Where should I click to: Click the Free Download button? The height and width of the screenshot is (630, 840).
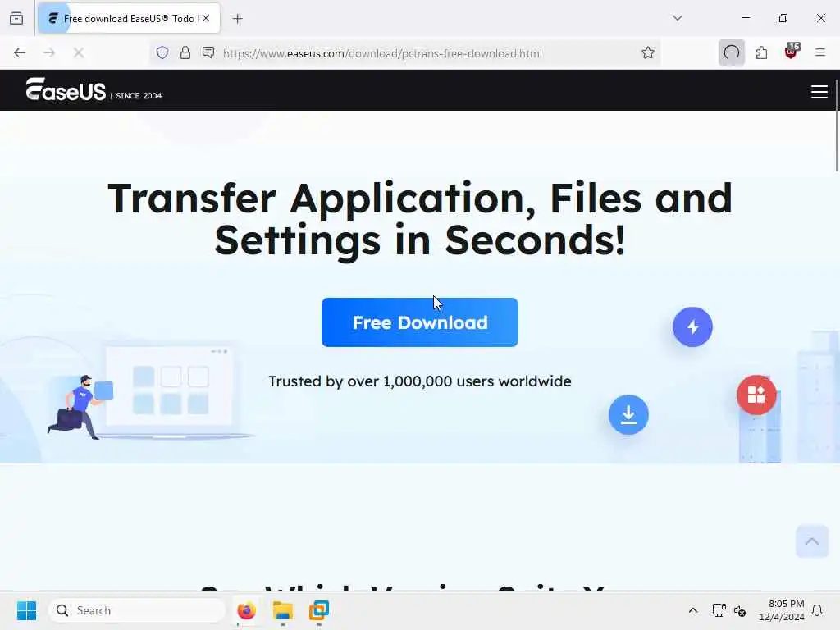419,322
